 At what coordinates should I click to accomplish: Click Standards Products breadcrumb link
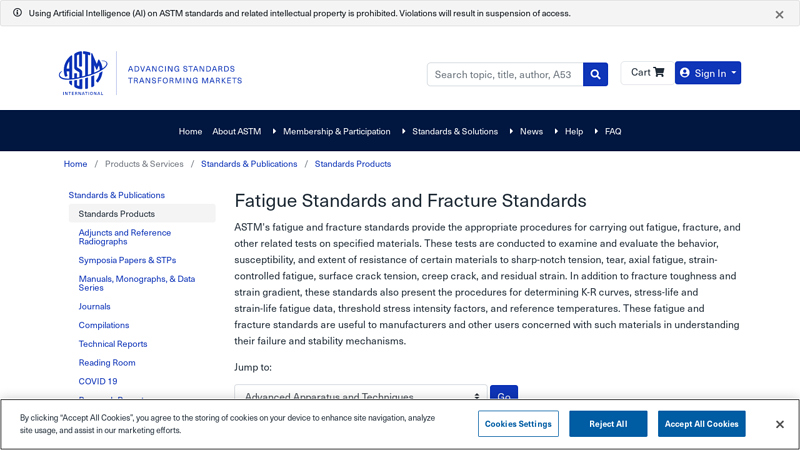tap(353, 164)
